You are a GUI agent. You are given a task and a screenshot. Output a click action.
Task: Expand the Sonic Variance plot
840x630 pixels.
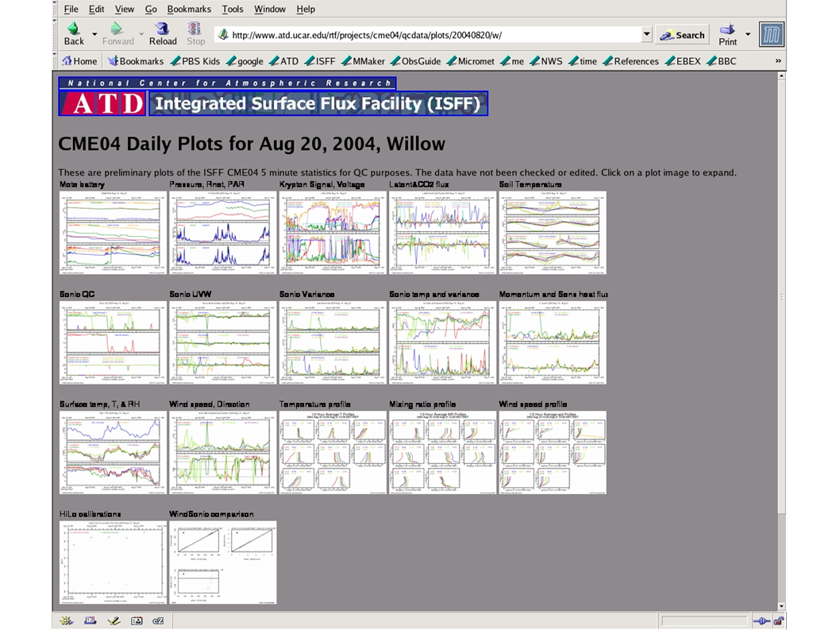[333, 342]
